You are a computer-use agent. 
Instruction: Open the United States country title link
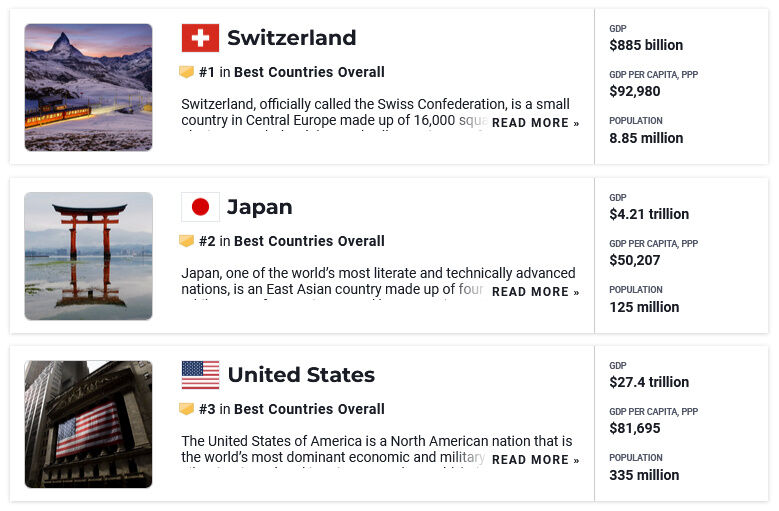301,375
